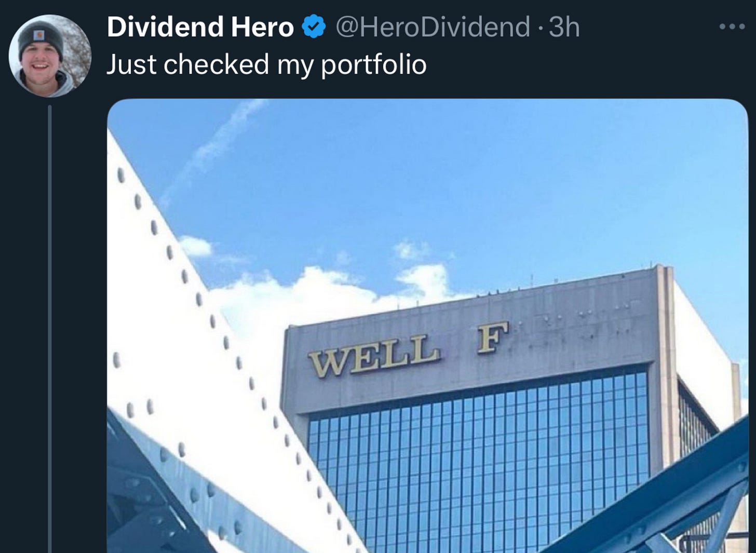Click the 3h timestamp of the tweet
Viewport: 756px width, 553px height.
pos(564,26)
